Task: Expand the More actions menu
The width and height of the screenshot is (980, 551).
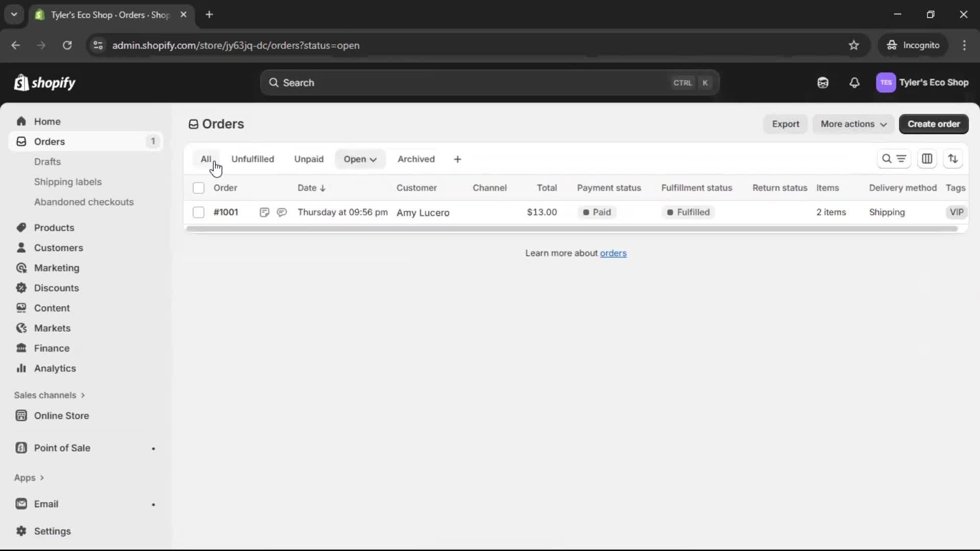Action: pos(853,124)
